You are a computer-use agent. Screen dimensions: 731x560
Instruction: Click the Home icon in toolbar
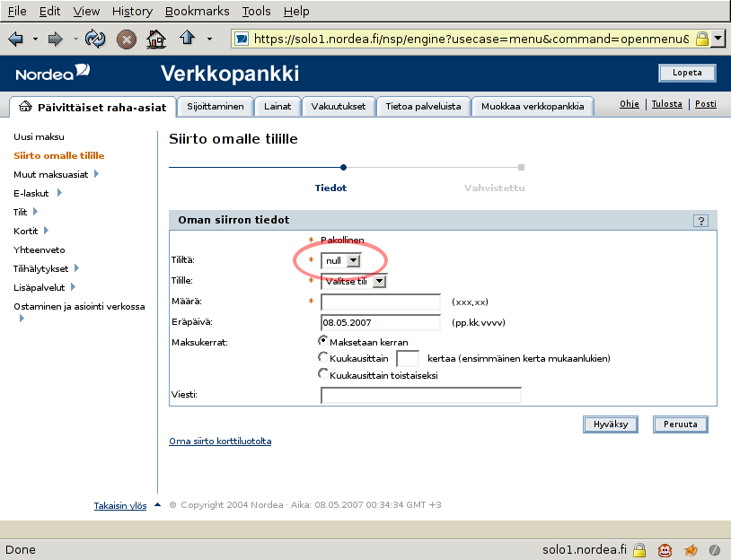point(156,39)
